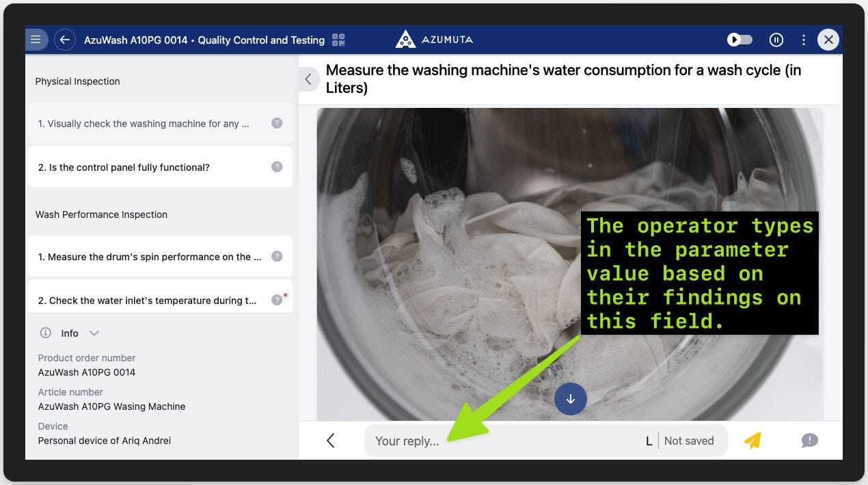Click help icon beside visual check step
Image resolution: width=868 pixels, height=485 pixels.
277,124
